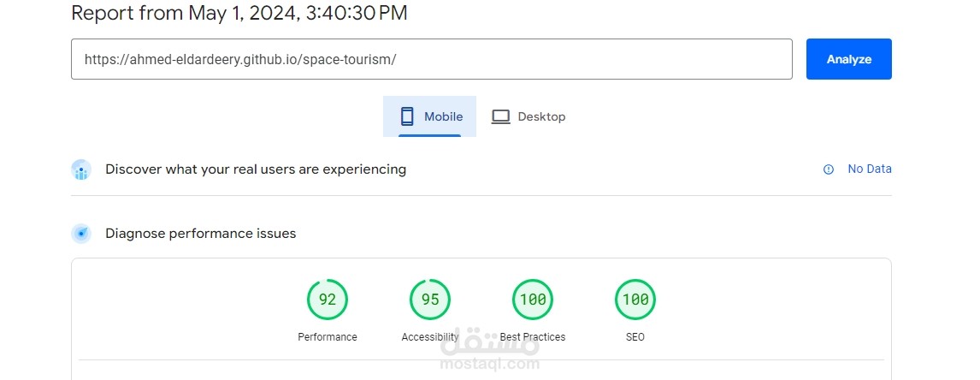980x380 pixels.
Task: Click the report date heading text
Action: (239, 13)
